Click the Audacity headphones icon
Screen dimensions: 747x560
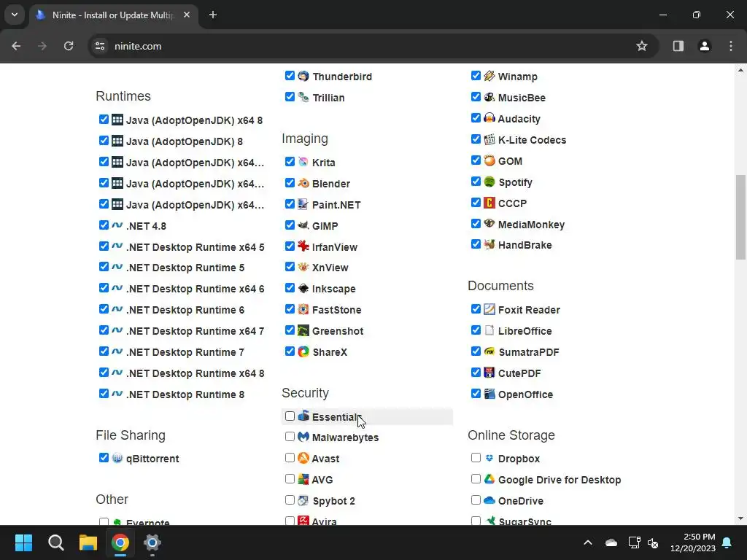point(489,118)
